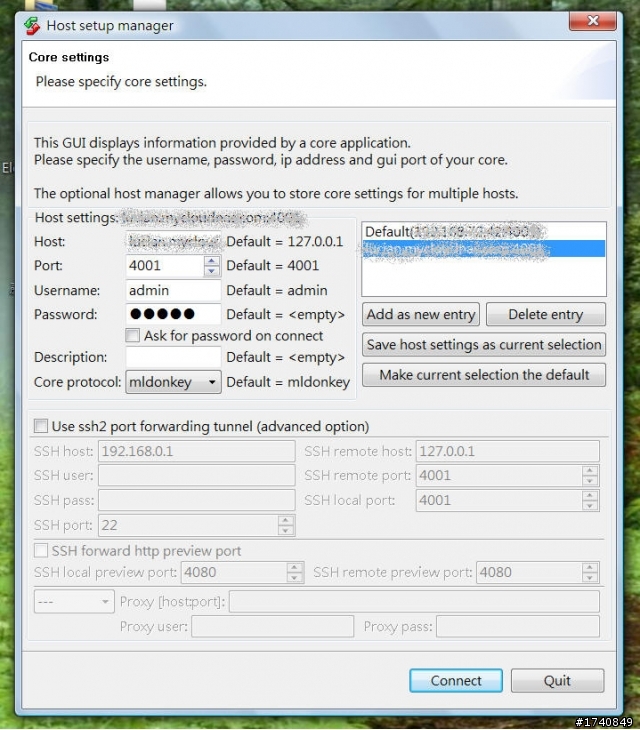Click the empty Description field
This screenshot has height=730, width=640.
173,357
